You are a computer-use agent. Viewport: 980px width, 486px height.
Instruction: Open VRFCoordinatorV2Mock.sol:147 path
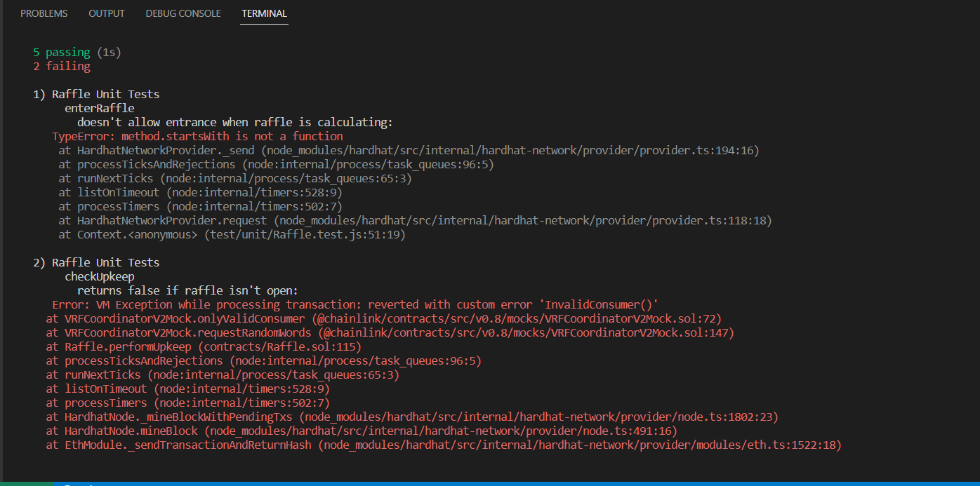(526, 333)
